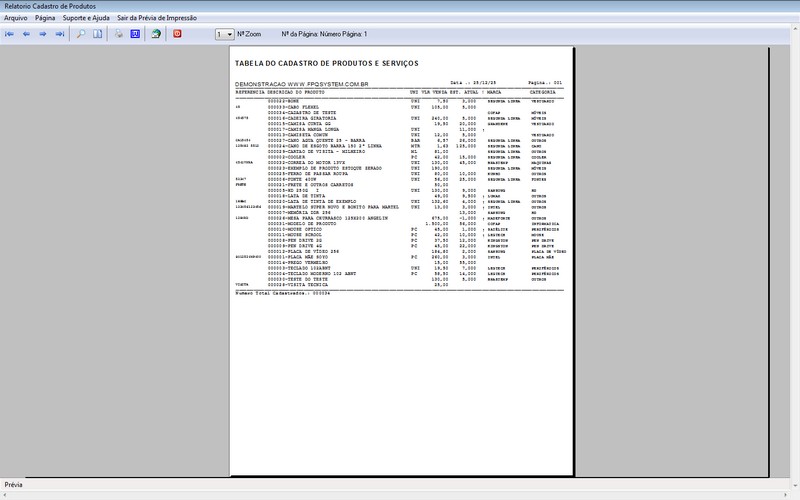
Task: Click 'MESA PARA CHURRASCO' product row
Action: [x=399, y=218]
